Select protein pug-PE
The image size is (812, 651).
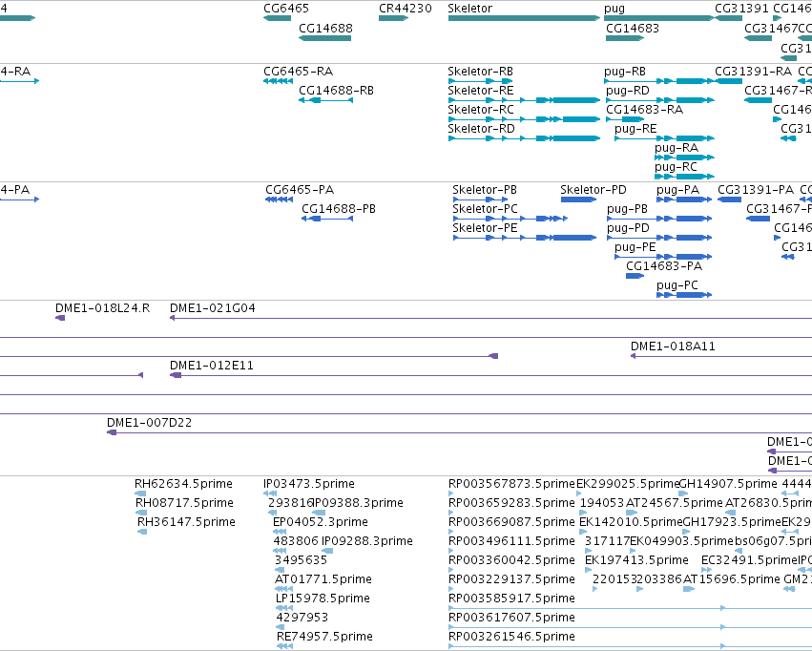[663, 257]
